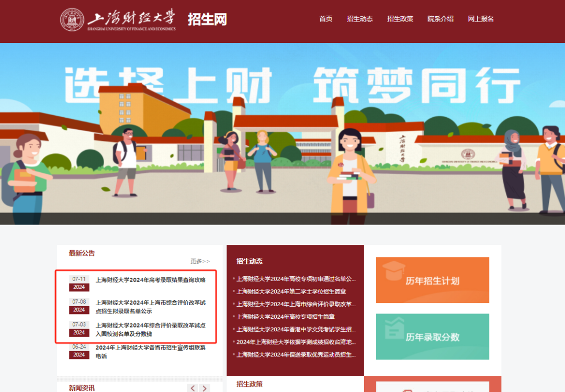This screenshot has width=565, height=392.
Task: Open the 招生政策 navigation item
Action: (x=400, y=18)
